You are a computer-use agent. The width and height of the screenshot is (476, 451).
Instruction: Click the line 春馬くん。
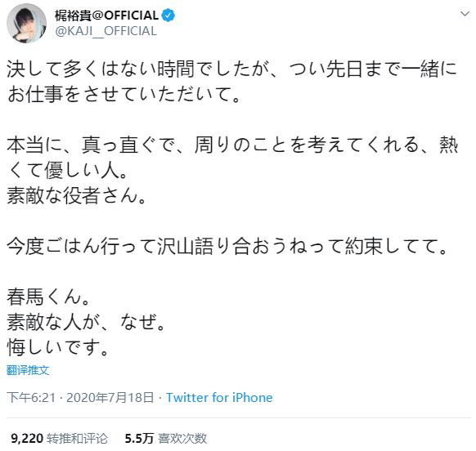49,297
